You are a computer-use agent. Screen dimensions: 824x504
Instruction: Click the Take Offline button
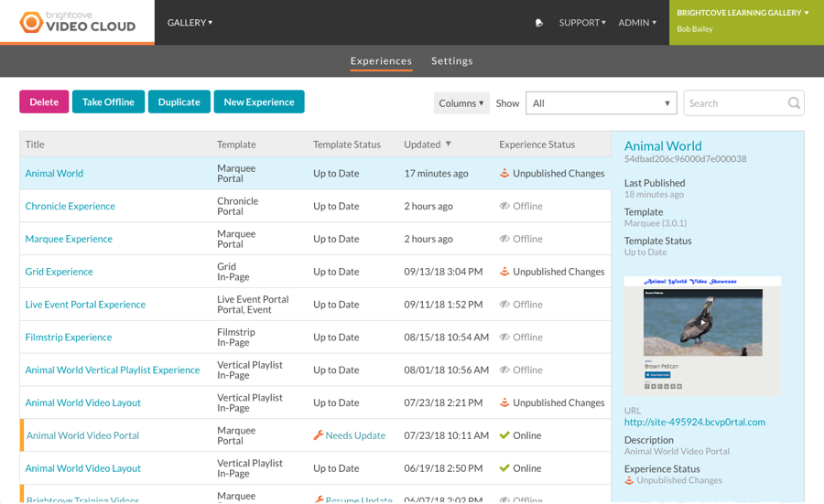pos(108,102)
